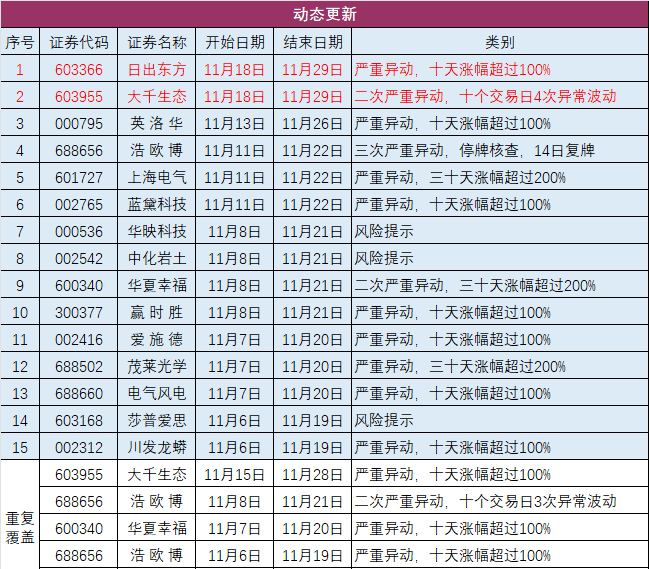Click the red code 603955 in row 2
Image resolution: width=649 pixels, height=569 pixels.
[79, 96]
